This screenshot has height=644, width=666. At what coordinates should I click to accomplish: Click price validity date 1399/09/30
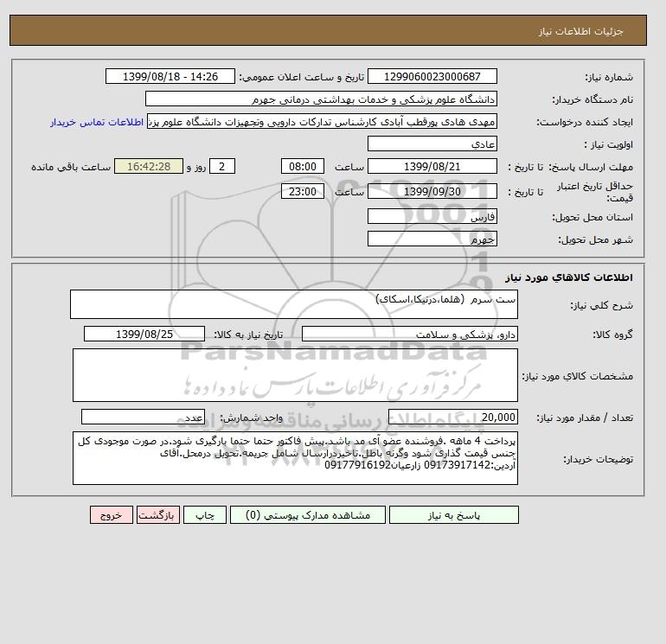coord(432,191)
